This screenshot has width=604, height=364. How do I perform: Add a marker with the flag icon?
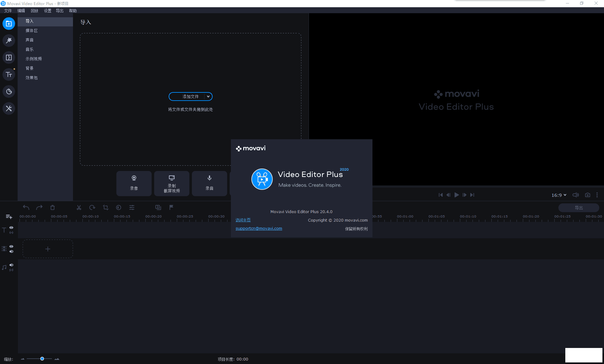pos(171,207)
